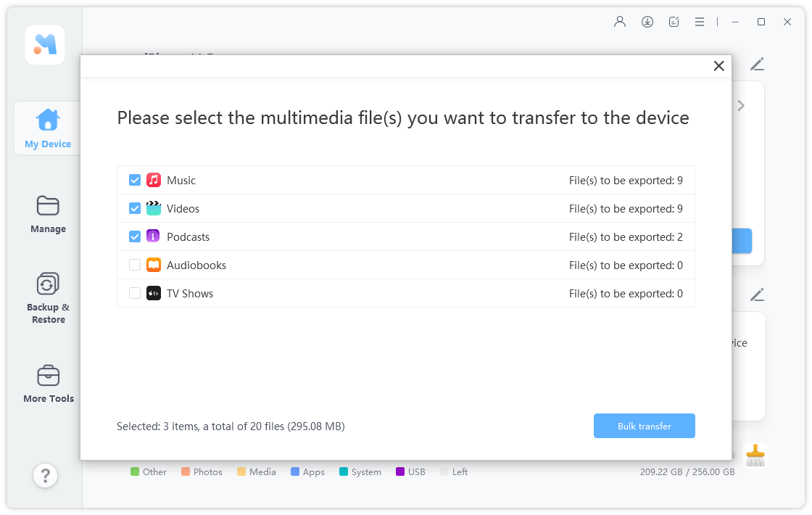This screenshot has width=812, height=515.
Task: Open the hamburger menu icon
Action: tap(700, 22)
